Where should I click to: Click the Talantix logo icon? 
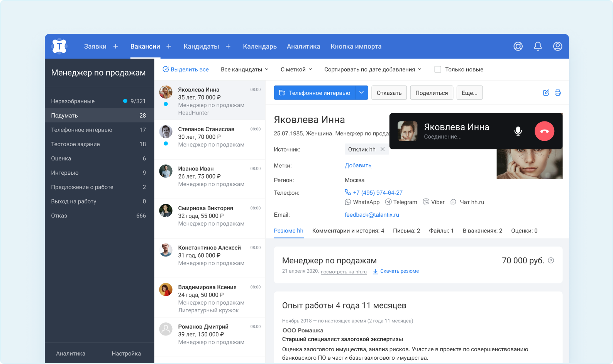point(59,46)
